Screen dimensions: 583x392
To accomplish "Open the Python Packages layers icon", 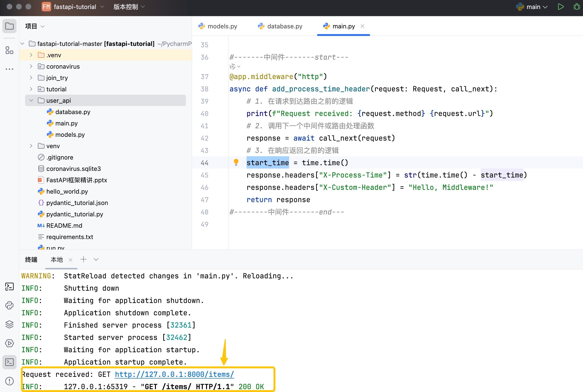I will [9, 324].
